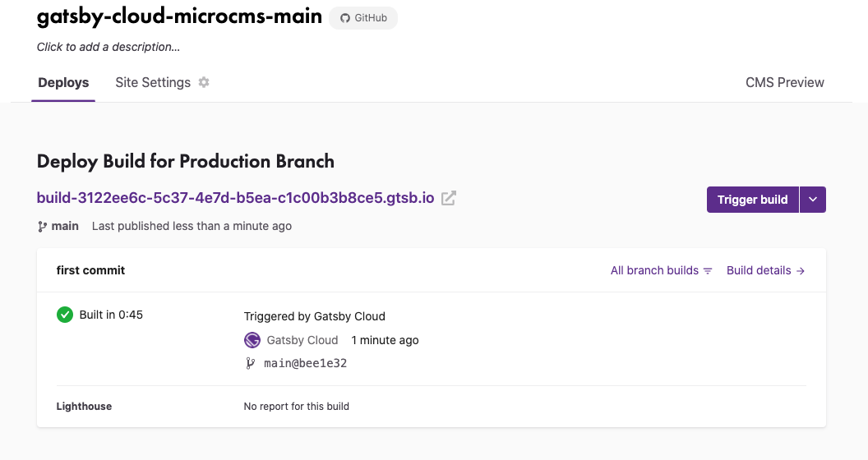Click the main branch icon
Screen dimensions: 868x460
[x=42, y=226]
